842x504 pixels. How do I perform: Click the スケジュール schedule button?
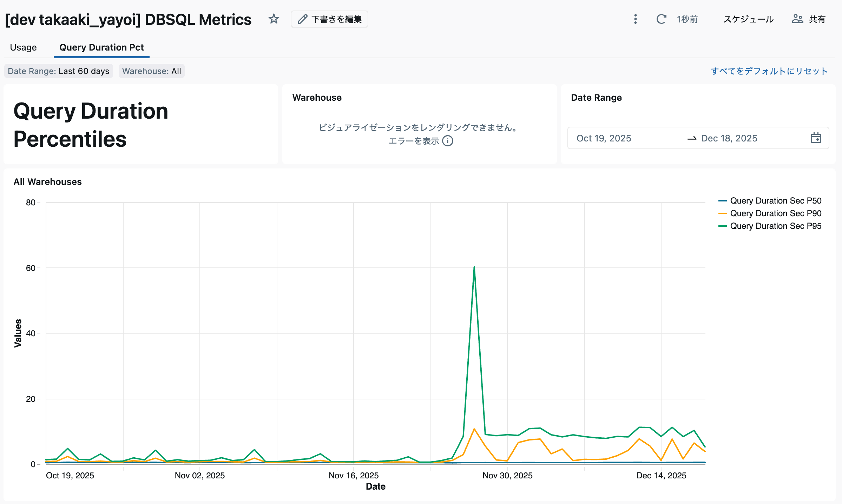coord(748,19)
